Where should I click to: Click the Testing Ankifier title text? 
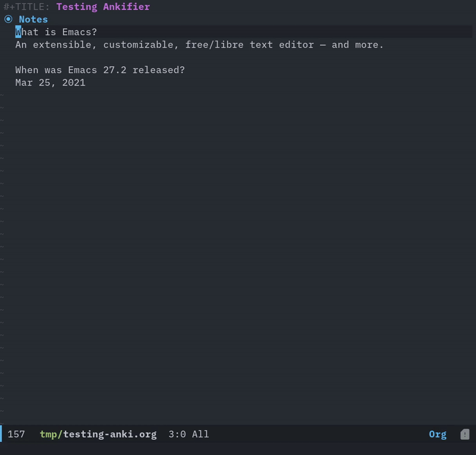[103, 7]
